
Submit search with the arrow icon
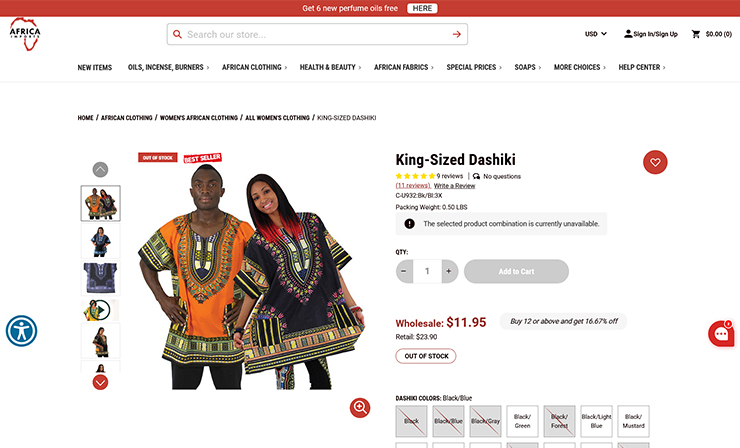coord(456,34)
